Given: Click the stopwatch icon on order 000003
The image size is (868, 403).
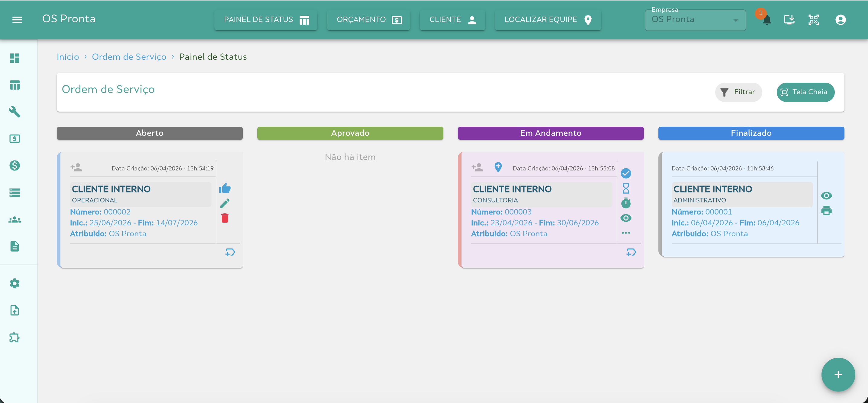Looking at the screenshot, I should pos(626,203).
